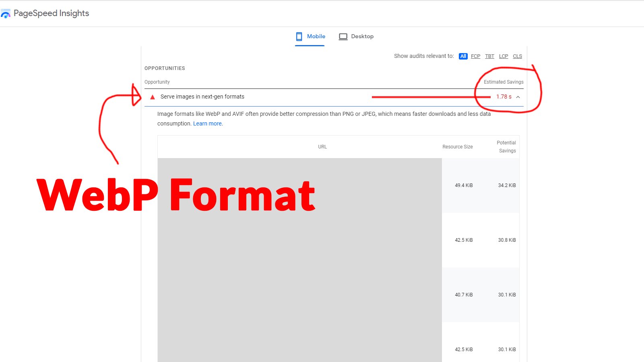
Task: Filter audits by LCP
Action: pos(504,56)
